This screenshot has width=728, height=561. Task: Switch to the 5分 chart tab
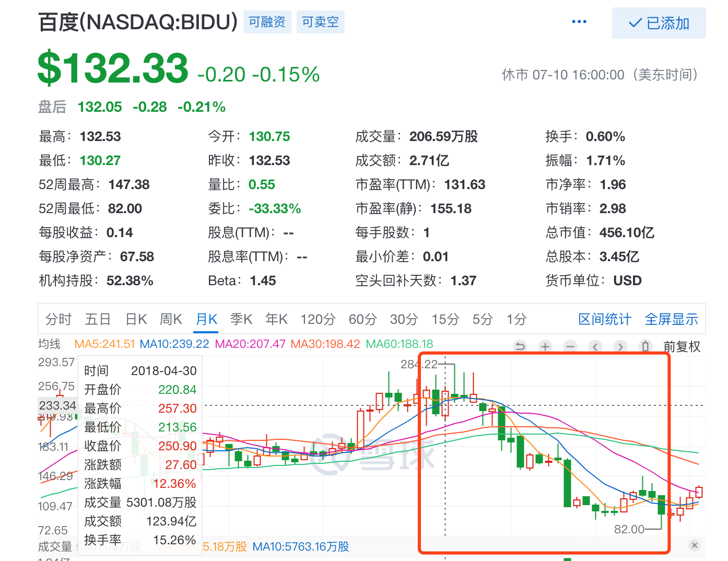coord(483,319)
